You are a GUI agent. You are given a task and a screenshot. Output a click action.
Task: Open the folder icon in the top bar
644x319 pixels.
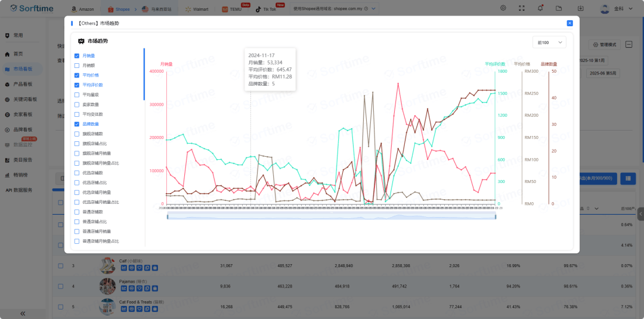click(x=558, y=8)
